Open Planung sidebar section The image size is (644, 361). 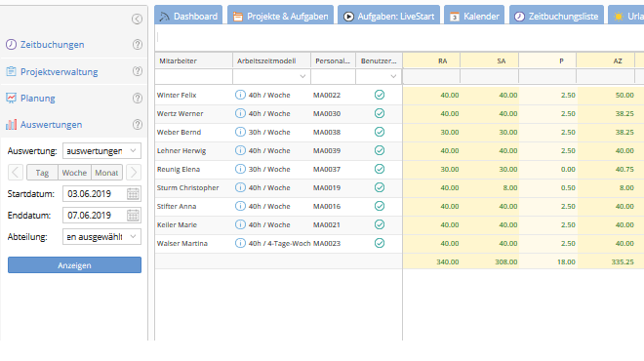pyautogui.click(x=38, y=99)
